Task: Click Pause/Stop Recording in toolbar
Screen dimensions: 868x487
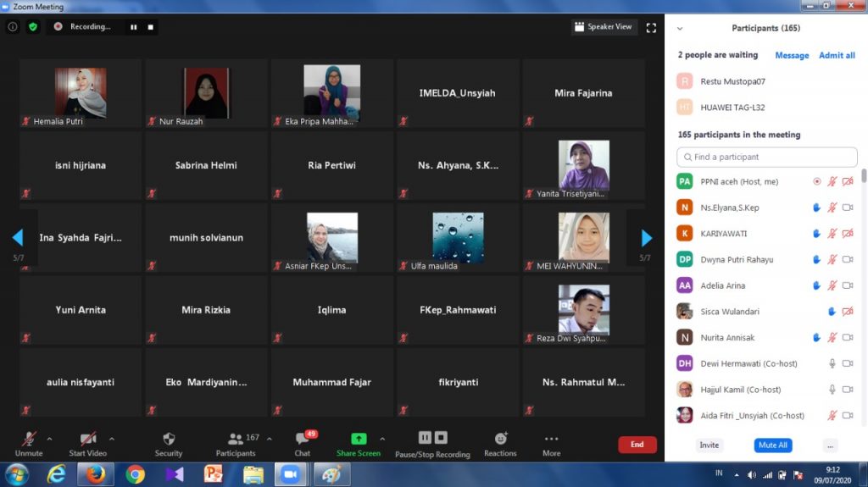Action: [432, 439]
